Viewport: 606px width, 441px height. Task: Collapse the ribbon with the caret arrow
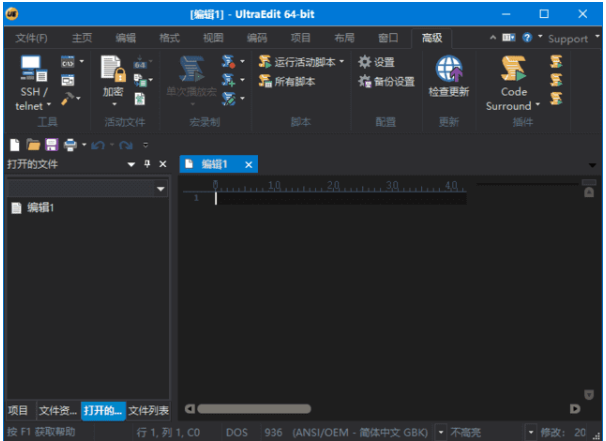(x=493, y=37)
